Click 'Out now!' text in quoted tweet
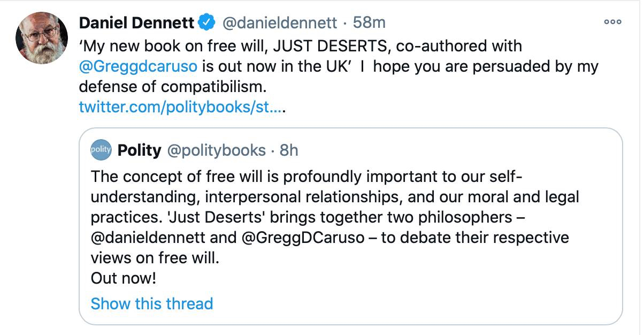Image resolution: width=644 pixels, height=335 pixels. click(x=124, y=278)
